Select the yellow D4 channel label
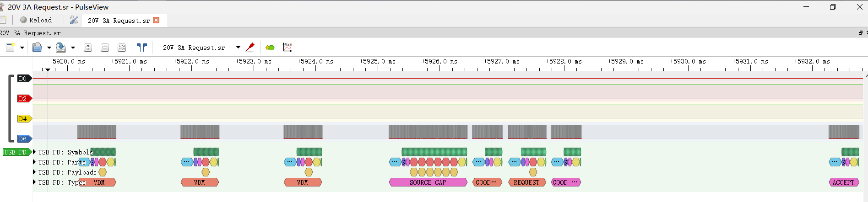868x202 pixels. tap(24, 119)
